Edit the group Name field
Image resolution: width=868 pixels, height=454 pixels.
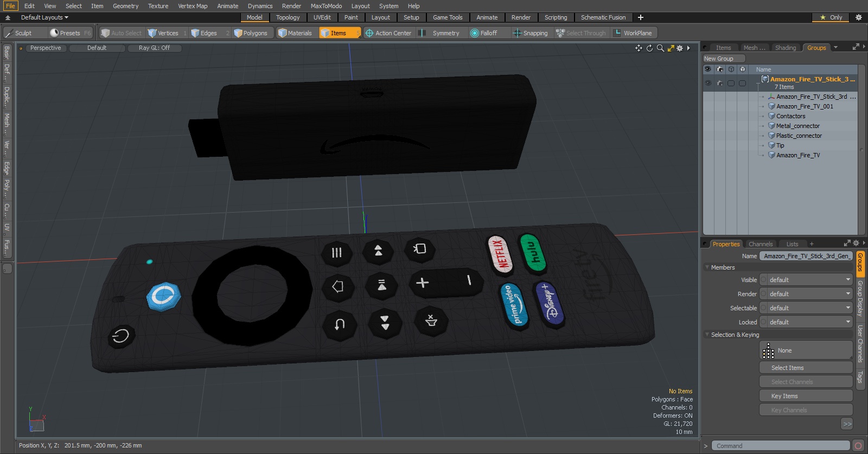[x=806, y=256]
